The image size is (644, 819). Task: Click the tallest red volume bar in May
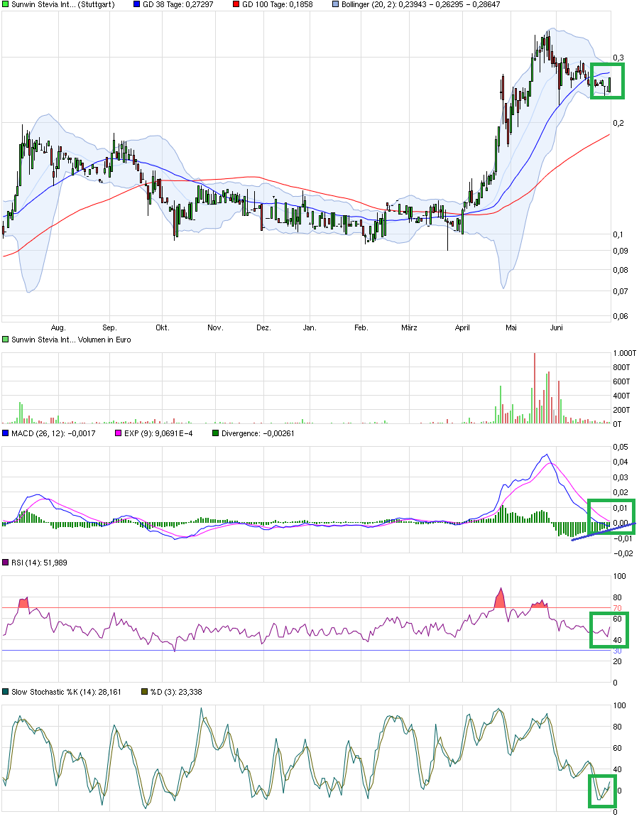535,388
